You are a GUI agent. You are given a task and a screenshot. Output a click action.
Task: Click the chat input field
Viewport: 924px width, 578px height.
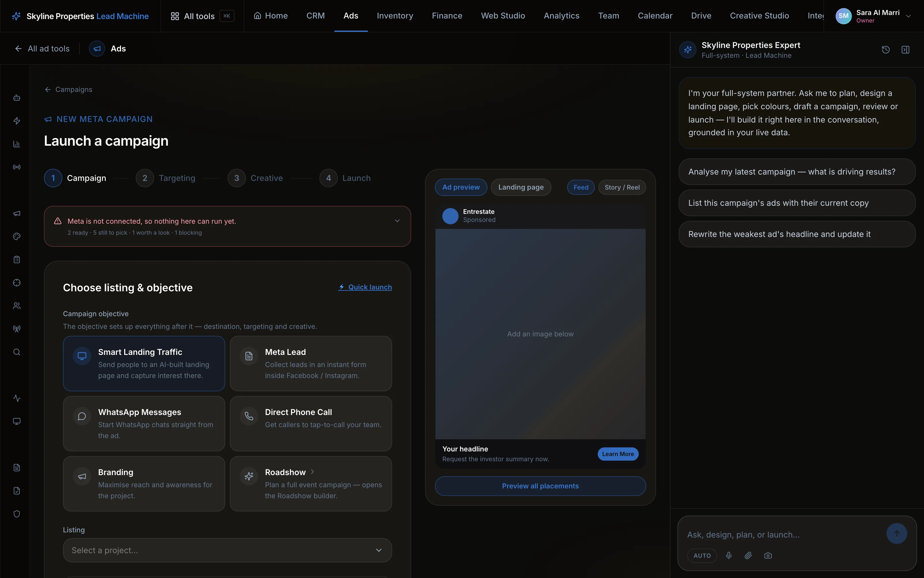coord(783,535)
